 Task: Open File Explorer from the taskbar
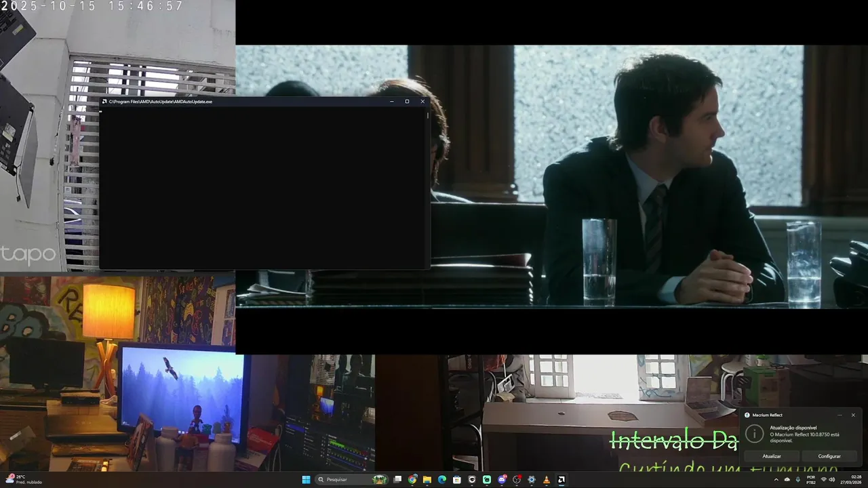click(427, 479)
